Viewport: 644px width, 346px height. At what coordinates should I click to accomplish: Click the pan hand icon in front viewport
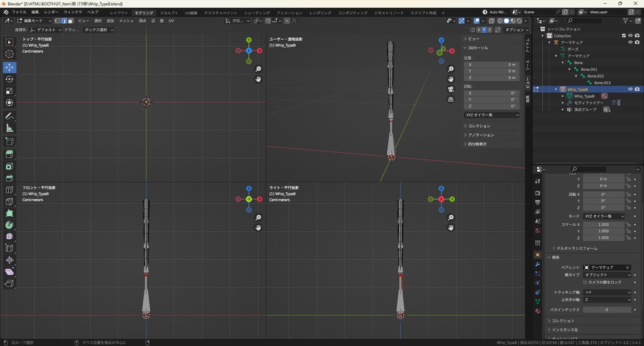258,227
